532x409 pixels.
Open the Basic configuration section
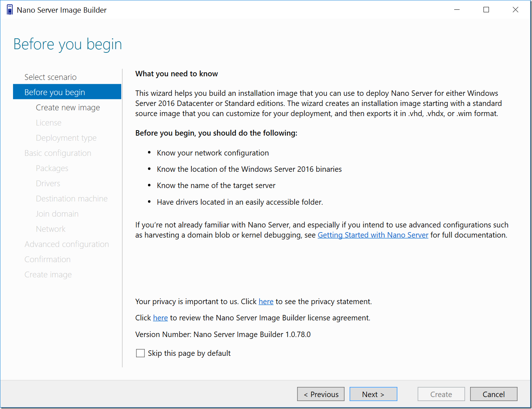(x=58, y=153)
